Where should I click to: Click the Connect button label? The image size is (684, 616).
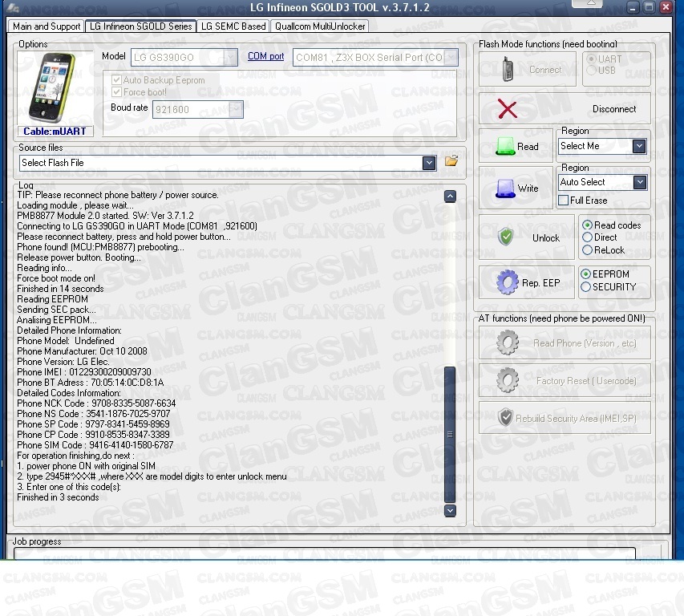[x=545, y=70]
